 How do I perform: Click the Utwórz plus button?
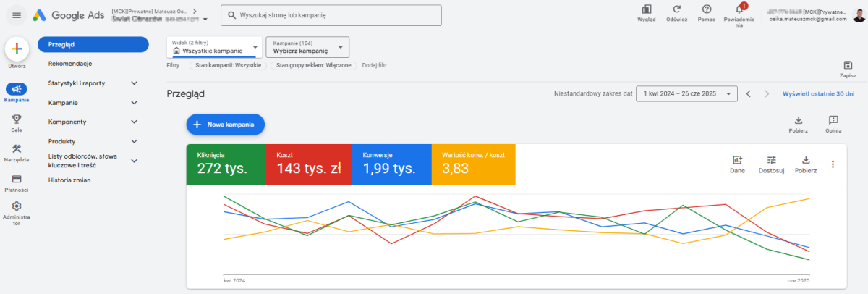17,49
